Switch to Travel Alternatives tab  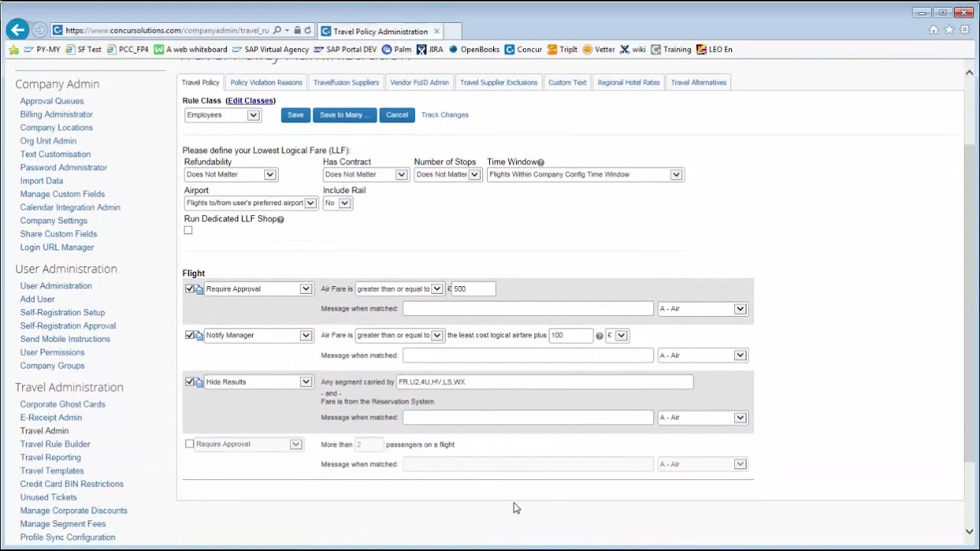pos(698,83)
